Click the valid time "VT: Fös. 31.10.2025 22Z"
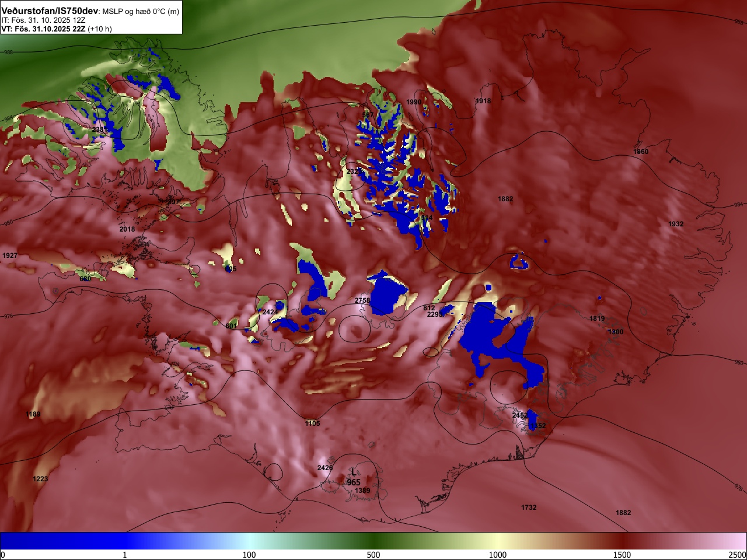The width and height of the screenshot is (747, 560). [43, 29]
